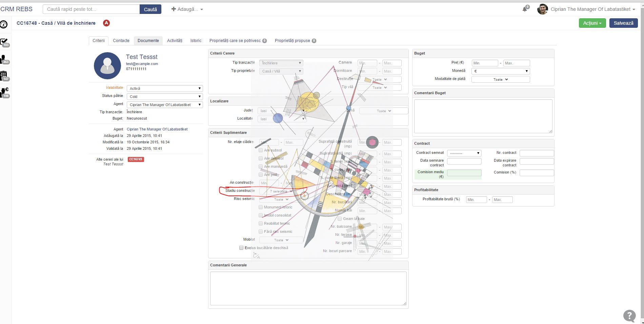Viewport: 644px width, 324px height.
Task: Switch to the Contacte tab
Action: point(121,41)
